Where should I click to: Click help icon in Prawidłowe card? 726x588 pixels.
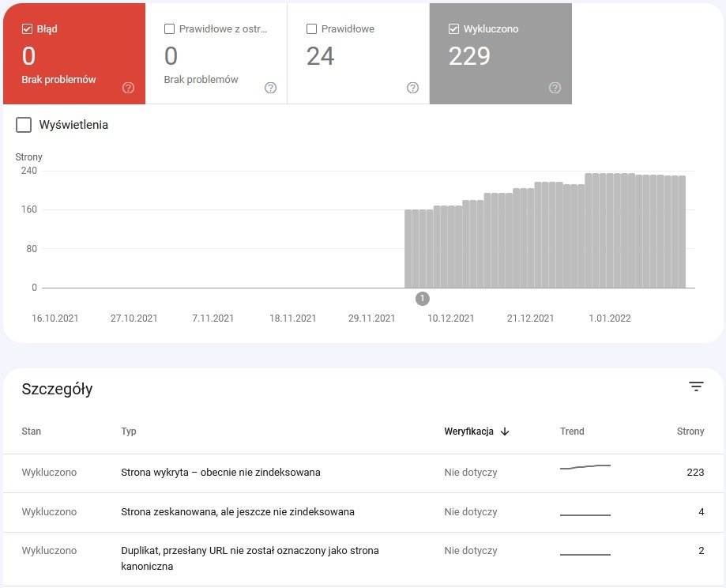pyautogui.click(x=412, y=88)
